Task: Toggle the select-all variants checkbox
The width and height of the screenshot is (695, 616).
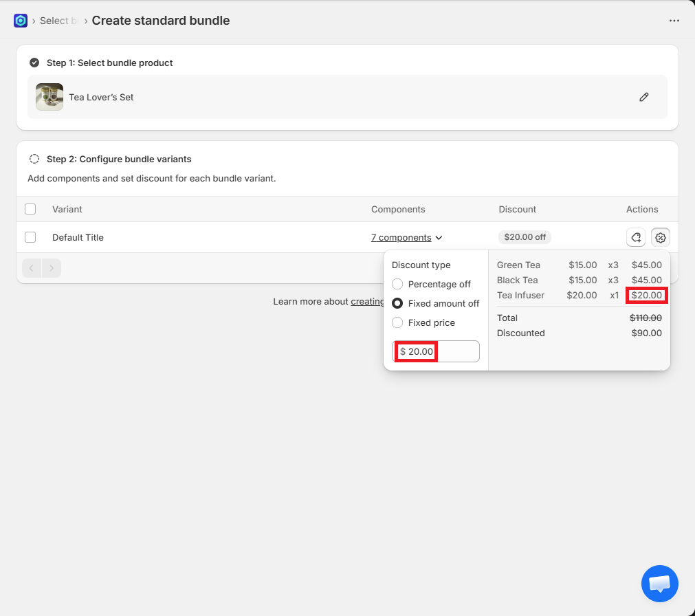Action: click(x=30, y=209)
